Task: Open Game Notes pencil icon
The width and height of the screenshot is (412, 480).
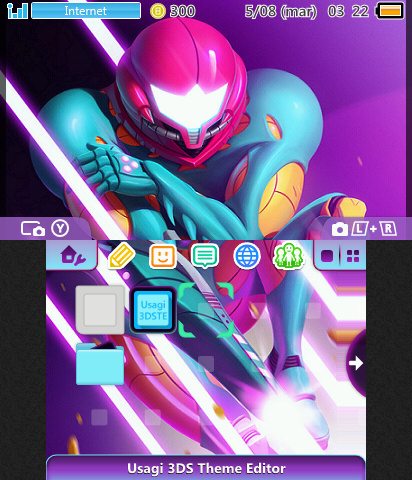Action: click(121, 256)
